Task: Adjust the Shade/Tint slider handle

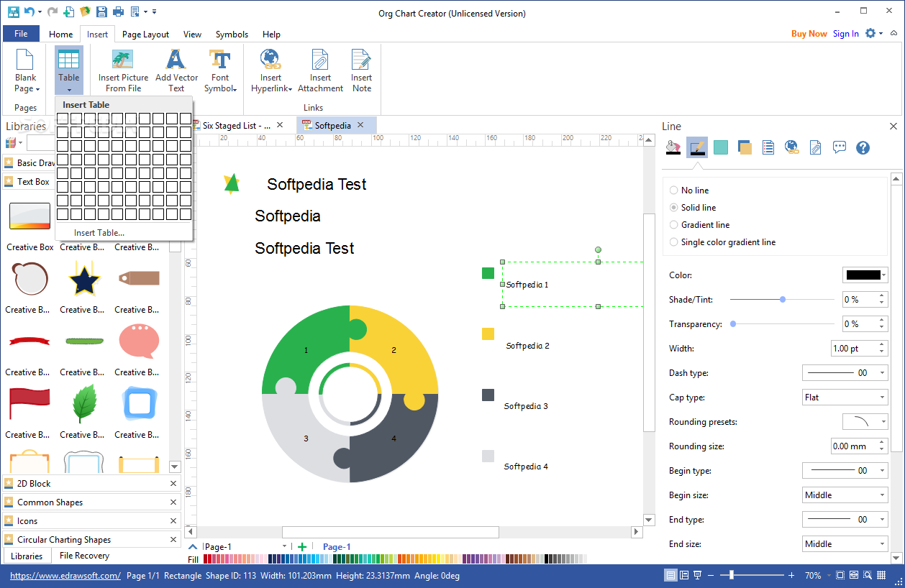Action: point(783,300)
